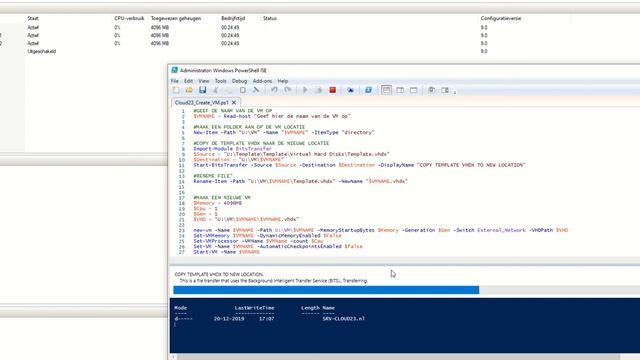Sort by the Toegewezen geheugen column header
The image size is (640, 360).
coord(176,18)
